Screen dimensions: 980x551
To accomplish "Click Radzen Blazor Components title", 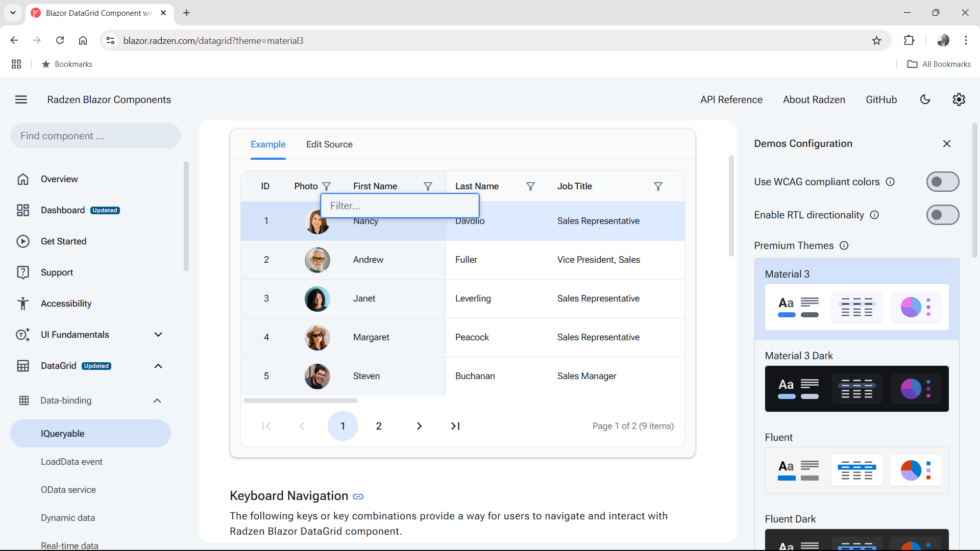I will tap(109, 99).
